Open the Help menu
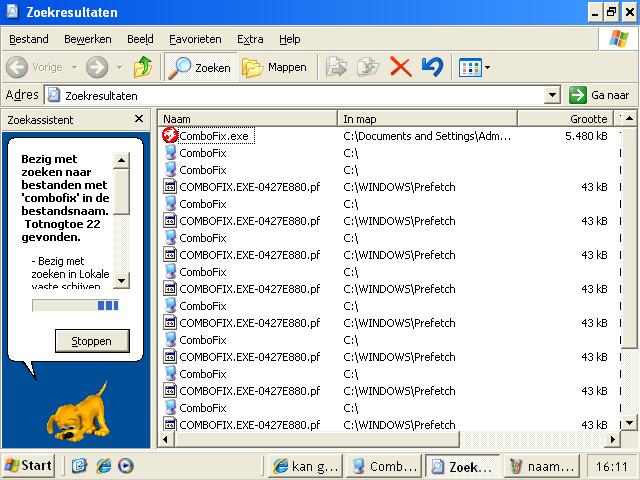640x480 pixels. pyautogui.click(x=289, y=39)
